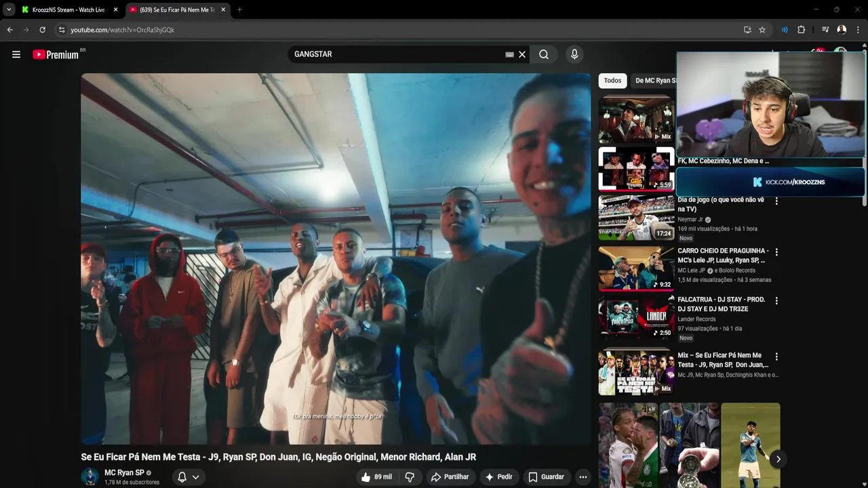Close the KroozzNS Stream tab
868x488 pixels.
coord(115,9)
